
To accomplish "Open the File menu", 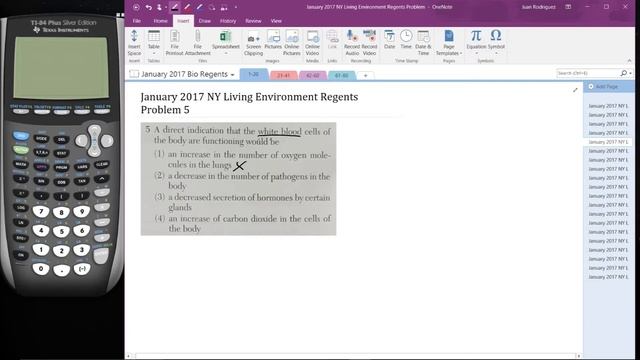I will [x=137, y=21].
